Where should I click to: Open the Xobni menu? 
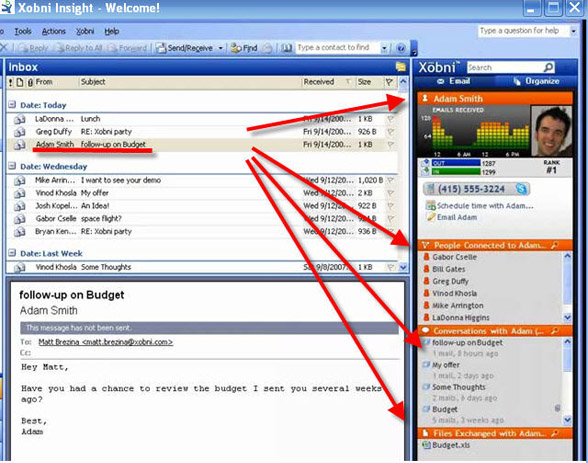pyautogui.click(x=85, y=31)
